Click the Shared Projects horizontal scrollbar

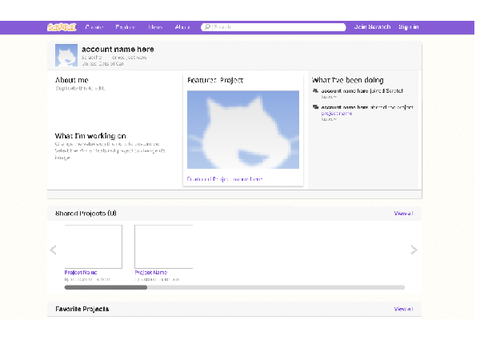click(x=235, y=287)
